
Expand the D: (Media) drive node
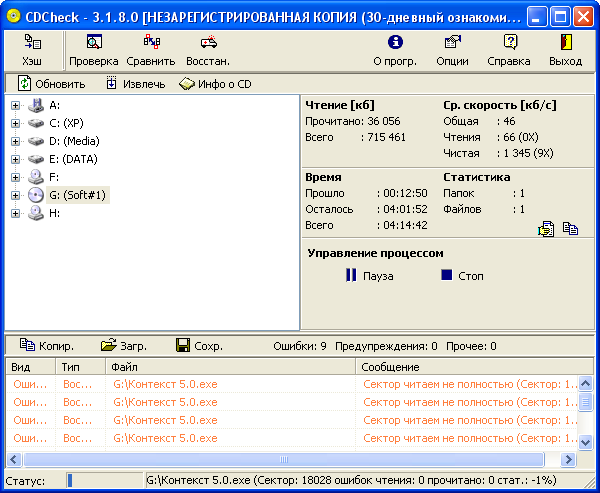15,141
